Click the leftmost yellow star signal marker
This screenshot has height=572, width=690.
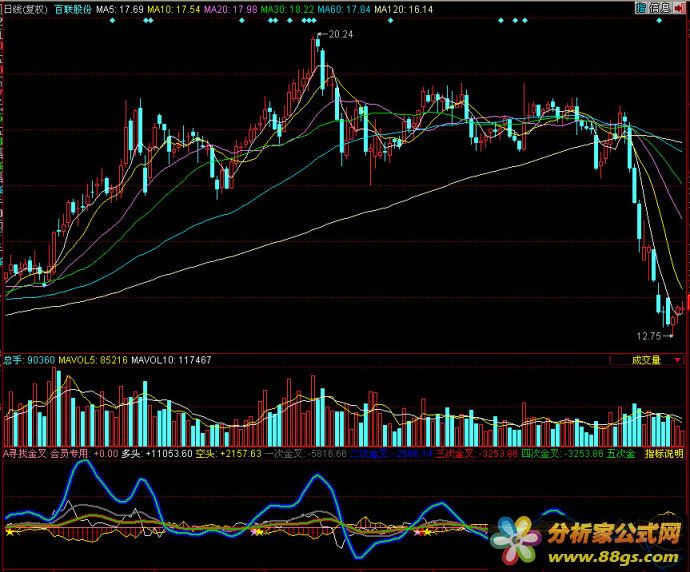pos(10,532)
